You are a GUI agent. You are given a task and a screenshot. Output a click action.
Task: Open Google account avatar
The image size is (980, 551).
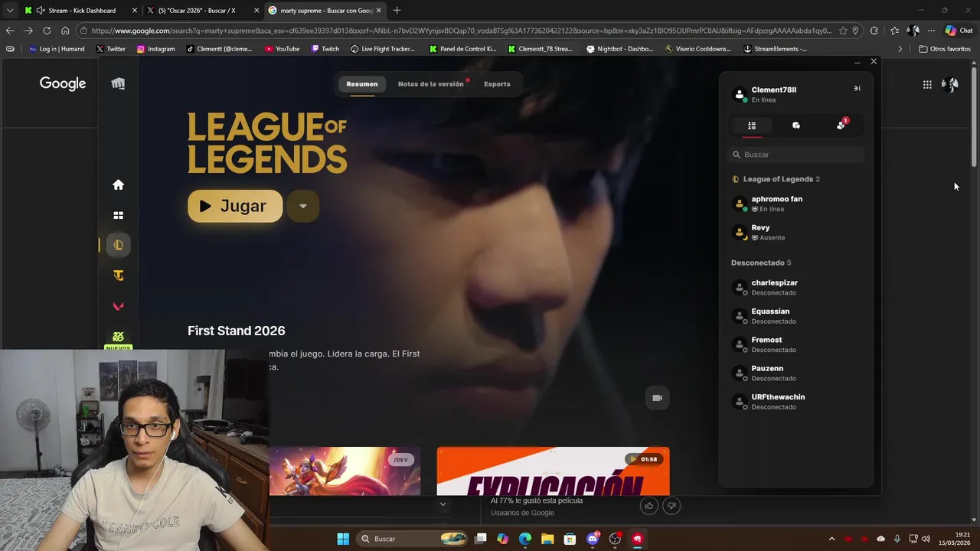tap(950, 85)
